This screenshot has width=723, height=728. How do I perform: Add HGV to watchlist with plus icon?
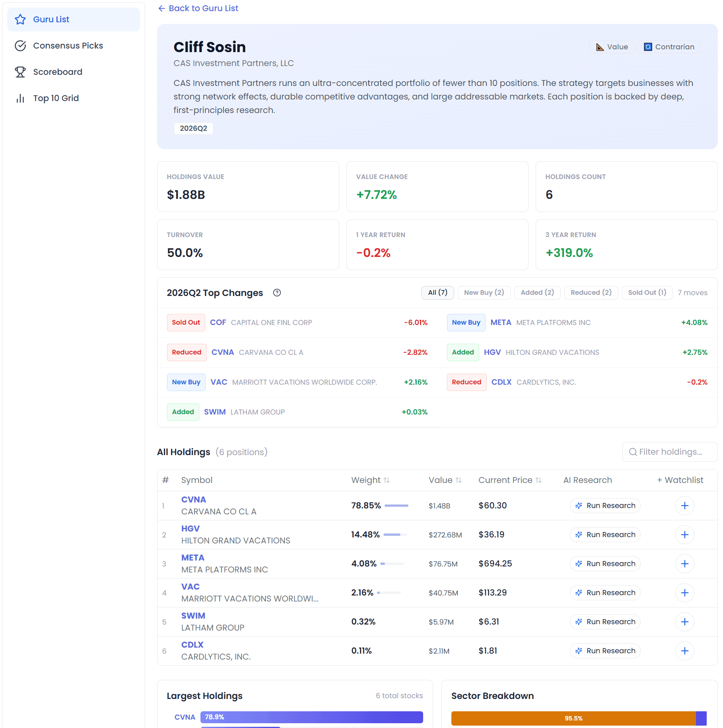[x=685, y=535]
